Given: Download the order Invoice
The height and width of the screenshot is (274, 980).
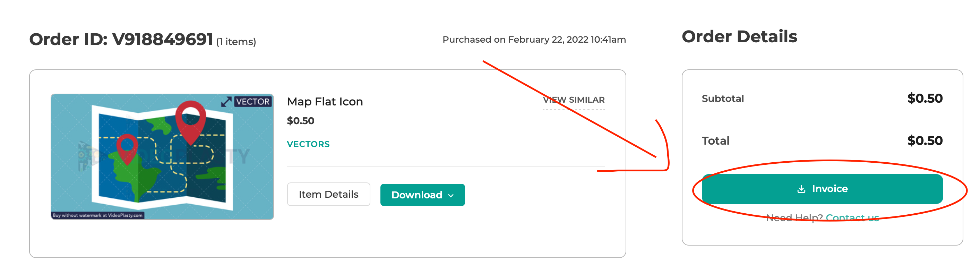Looking at the screenshot, I should [x=822, y=189].
